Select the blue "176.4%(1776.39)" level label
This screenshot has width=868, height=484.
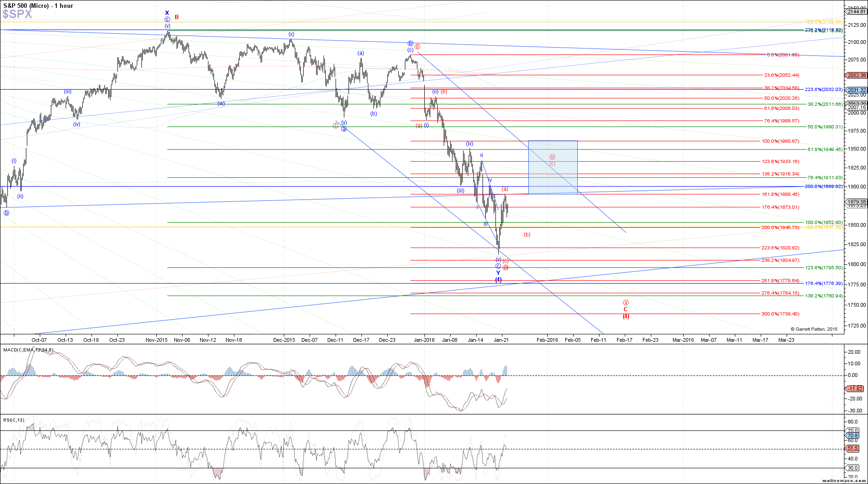pos(824,284)
